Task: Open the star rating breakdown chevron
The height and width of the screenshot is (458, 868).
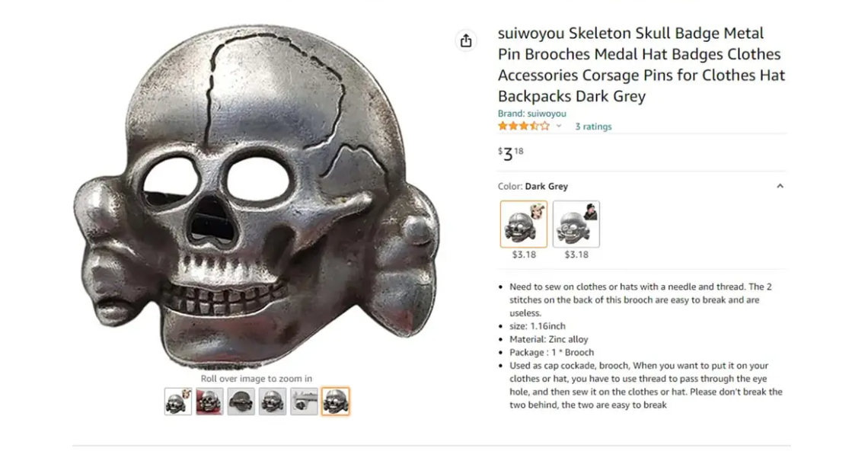Action: point(559,127)
